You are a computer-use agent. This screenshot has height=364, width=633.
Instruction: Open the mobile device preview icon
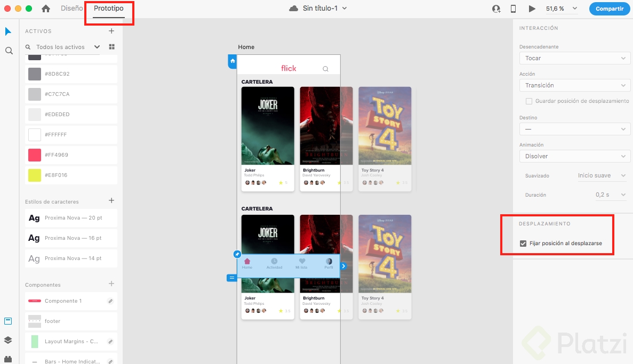[513, 9]
